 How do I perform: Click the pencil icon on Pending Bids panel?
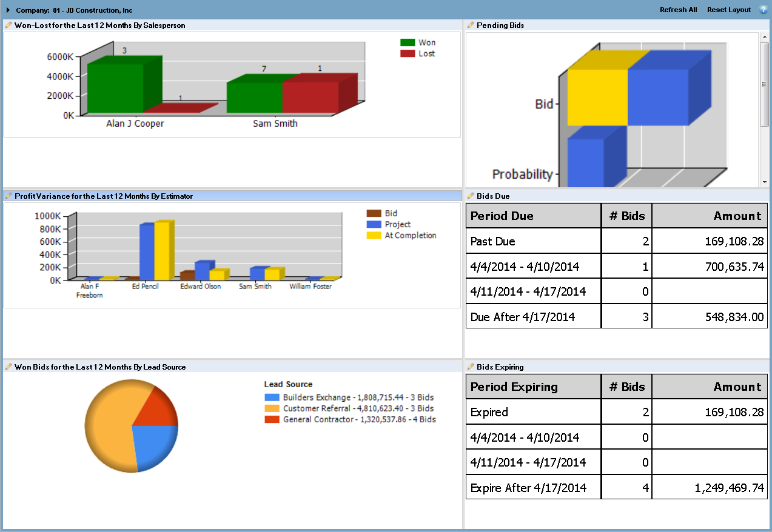471,25
